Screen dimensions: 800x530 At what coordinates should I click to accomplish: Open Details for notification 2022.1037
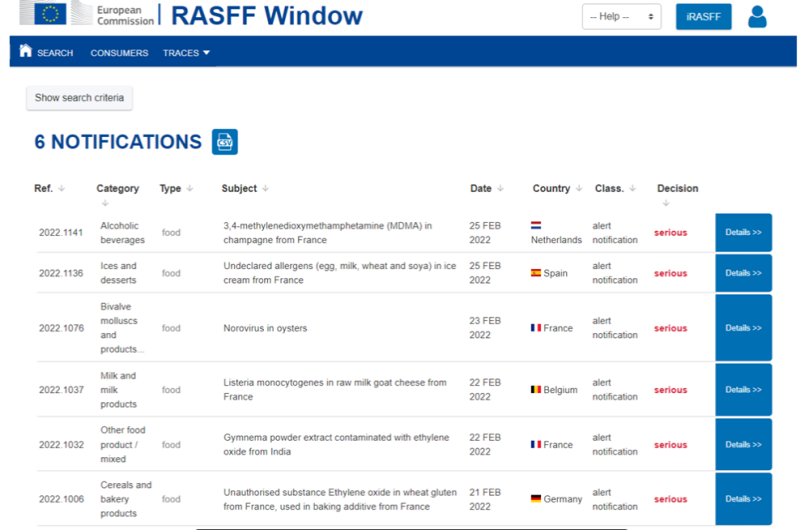click(743, 389)
